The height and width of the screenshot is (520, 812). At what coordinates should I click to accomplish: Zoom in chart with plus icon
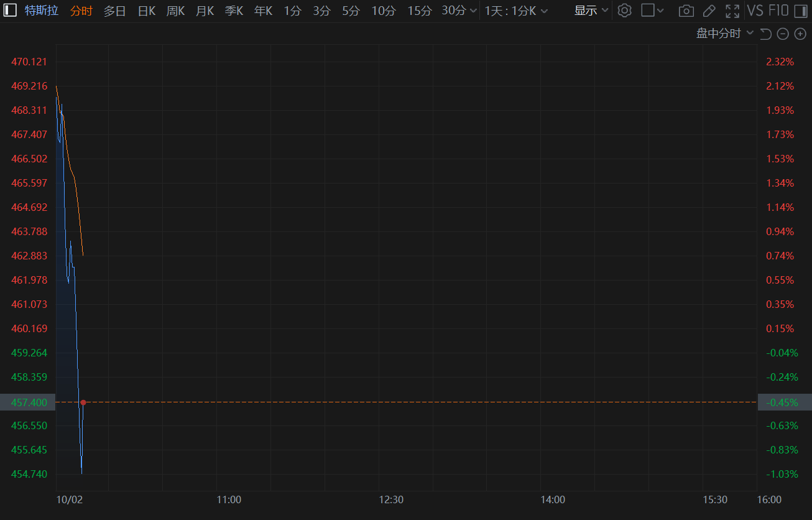(x=800, y=34)
